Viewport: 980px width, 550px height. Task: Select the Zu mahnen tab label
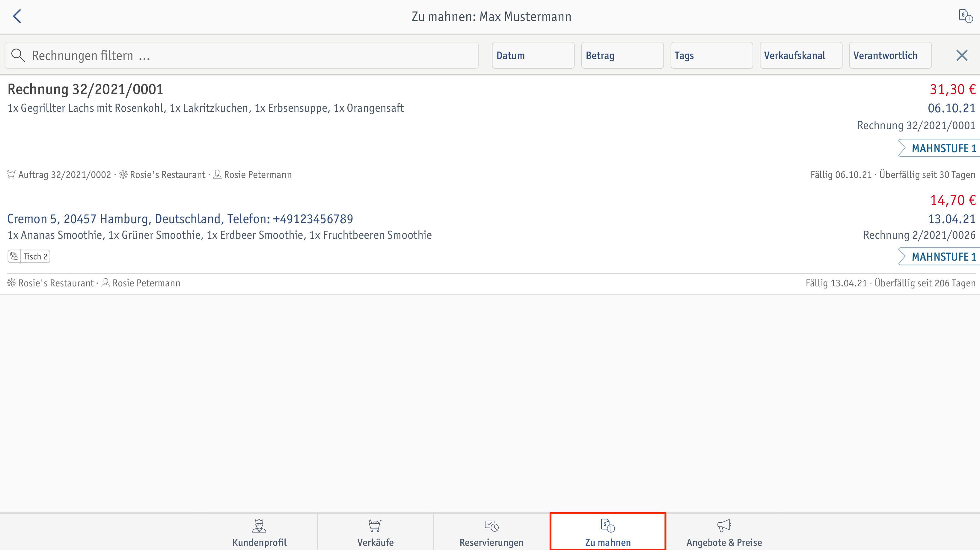(607, 543)
